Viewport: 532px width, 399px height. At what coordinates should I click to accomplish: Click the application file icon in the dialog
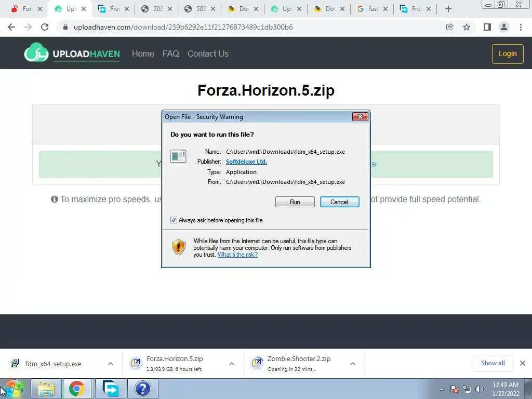(x=178, y=156)
